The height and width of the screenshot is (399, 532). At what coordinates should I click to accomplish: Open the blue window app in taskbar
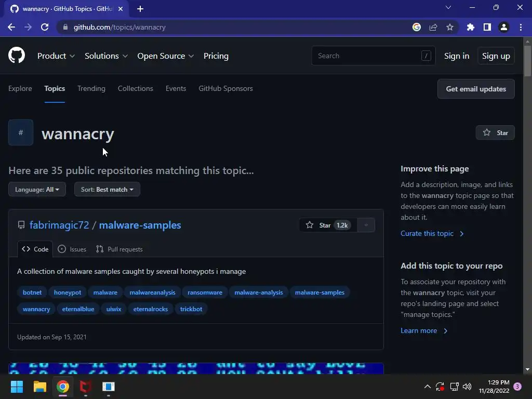[x=109, y=387]
